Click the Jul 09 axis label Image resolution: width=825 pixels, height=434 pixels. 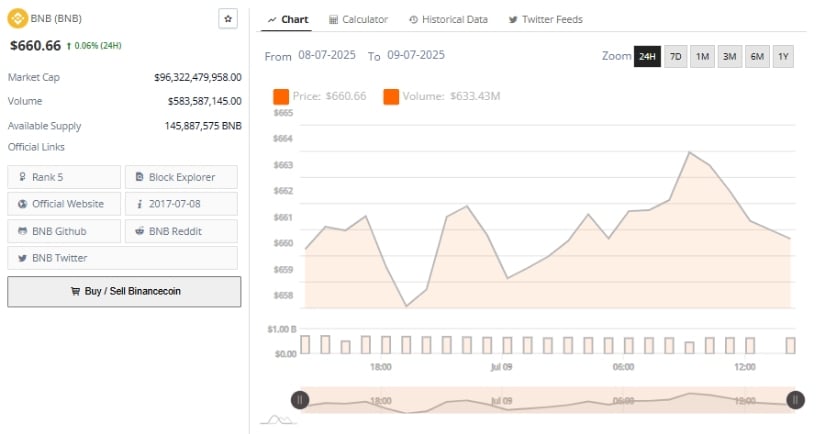coord(501,367)
